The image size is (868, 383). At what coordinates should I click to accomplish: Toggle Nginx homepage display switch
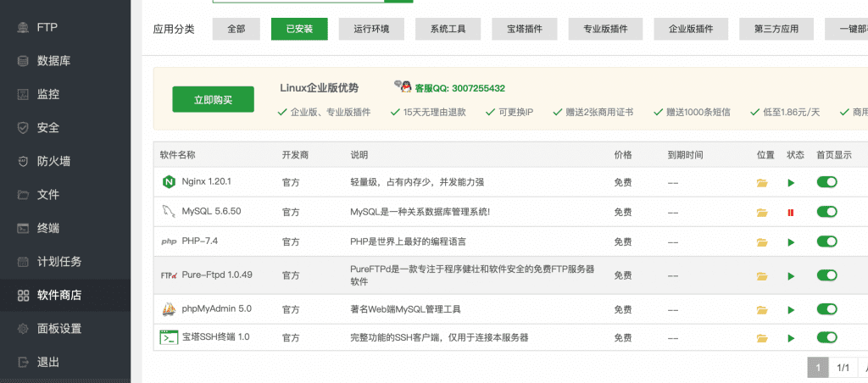[826, 181]
